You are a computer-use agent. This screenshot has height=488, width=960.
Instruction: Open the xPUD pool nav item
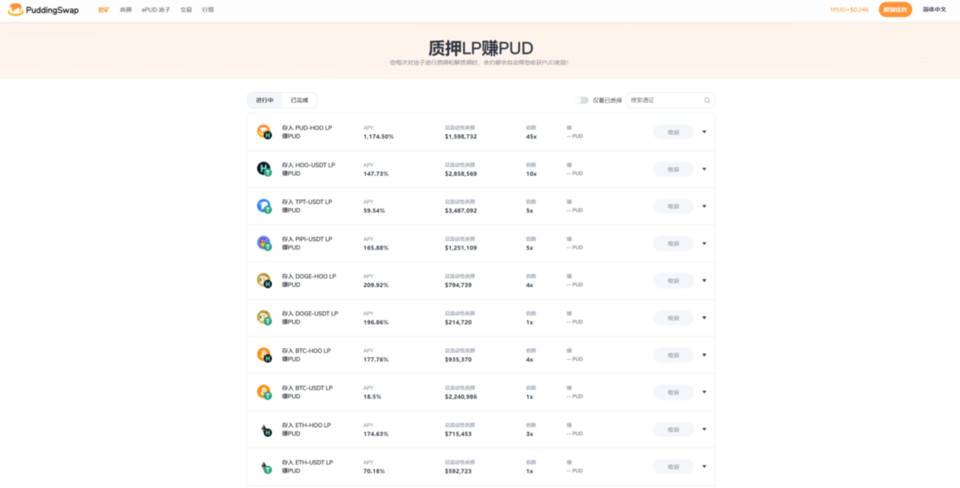click(156, 10)
